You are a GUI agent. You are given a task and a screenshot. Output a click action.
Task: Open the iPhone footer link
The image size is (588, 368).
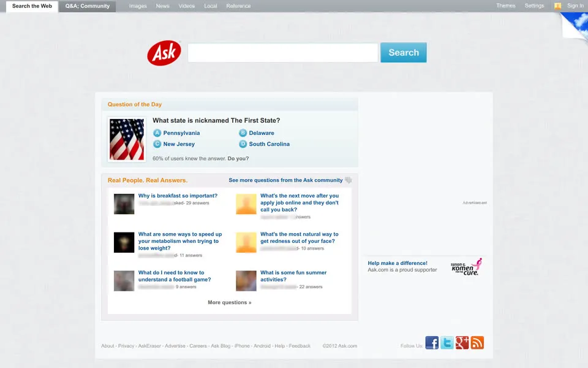(242, 346)
